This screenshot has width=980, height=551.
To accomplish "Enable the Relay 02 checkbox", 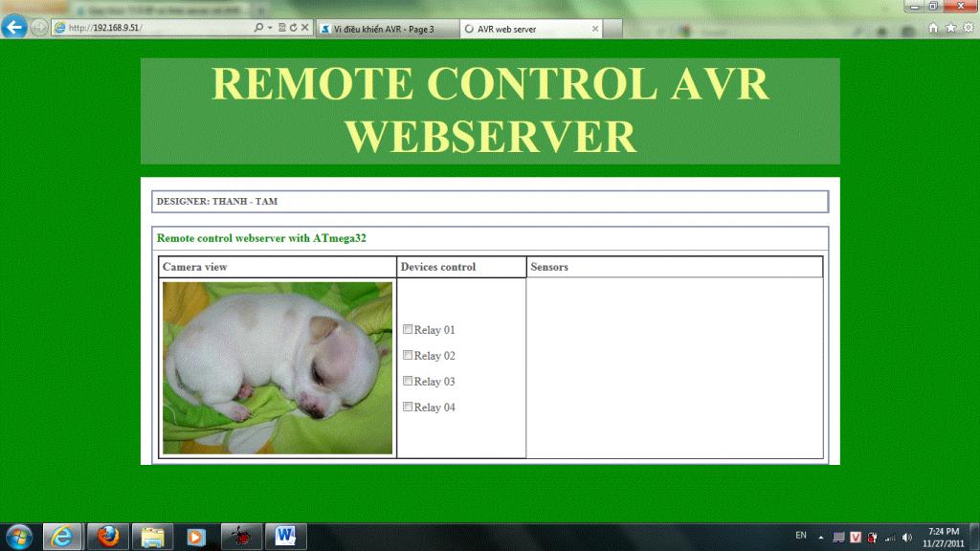I will 408,355.
